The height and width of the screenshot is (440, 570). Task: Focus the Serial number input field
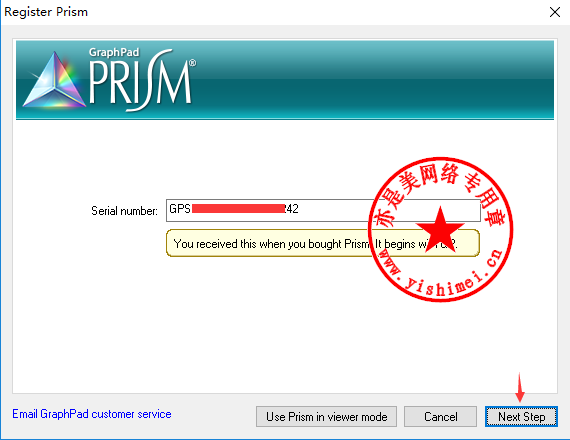(323, 210)
